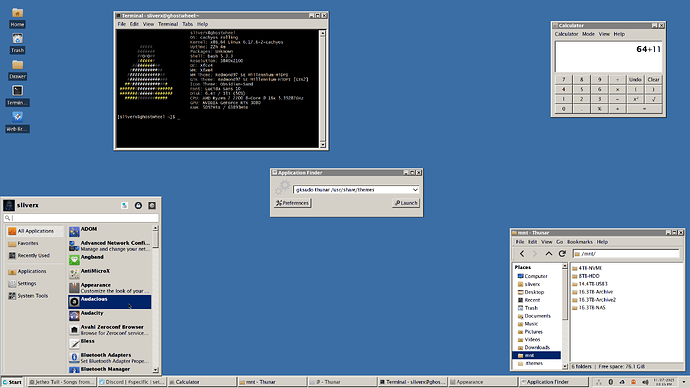The image size is (690, 388).
Task: Select the 16.3TB-NAS folder
Action: [x=589, y=307]
